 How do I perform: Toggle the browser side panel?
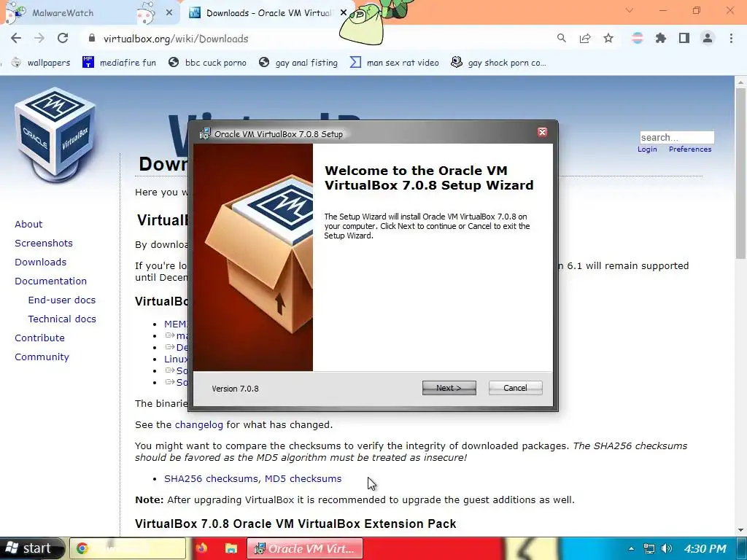tap(684, 39)
